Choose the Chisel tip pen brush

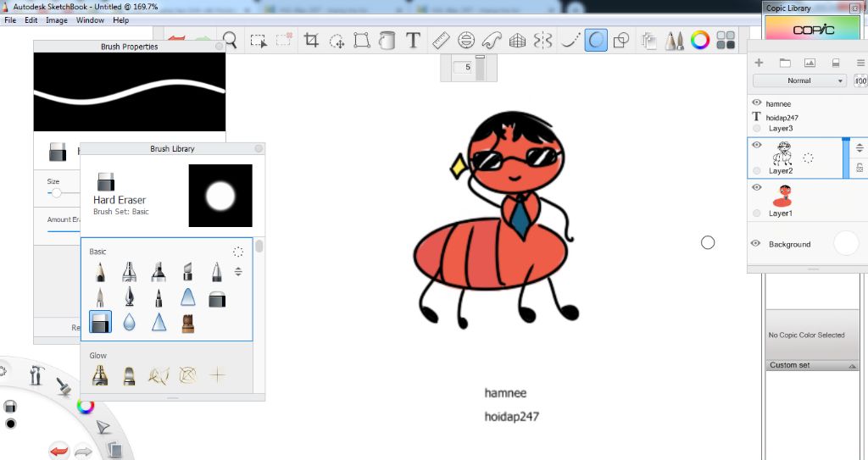pyautogui.click(x=187, y=272)
